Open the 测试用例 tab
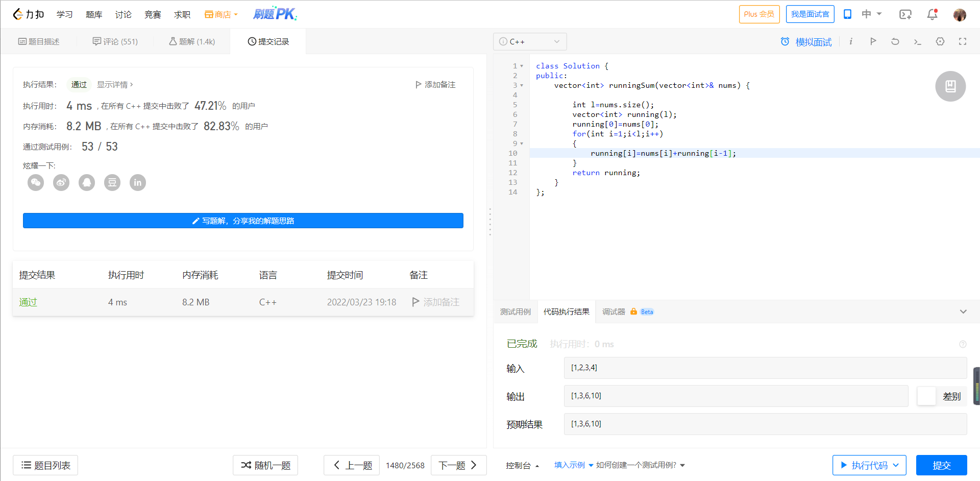This screenshot has height=481, width=980. [x=515, y=311]
